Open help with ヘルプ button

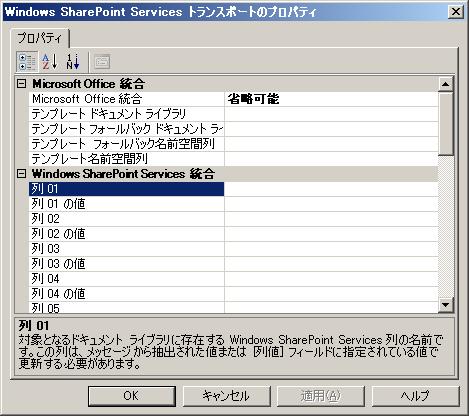415,396
